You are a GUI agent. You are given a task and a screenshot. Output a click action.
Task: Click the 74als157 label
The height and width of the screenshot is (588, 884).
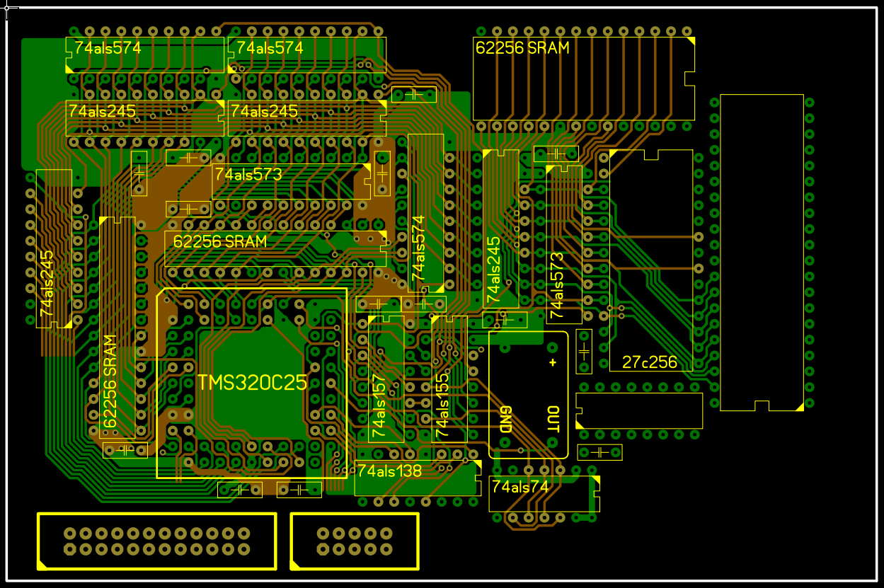tap(379, 405)
